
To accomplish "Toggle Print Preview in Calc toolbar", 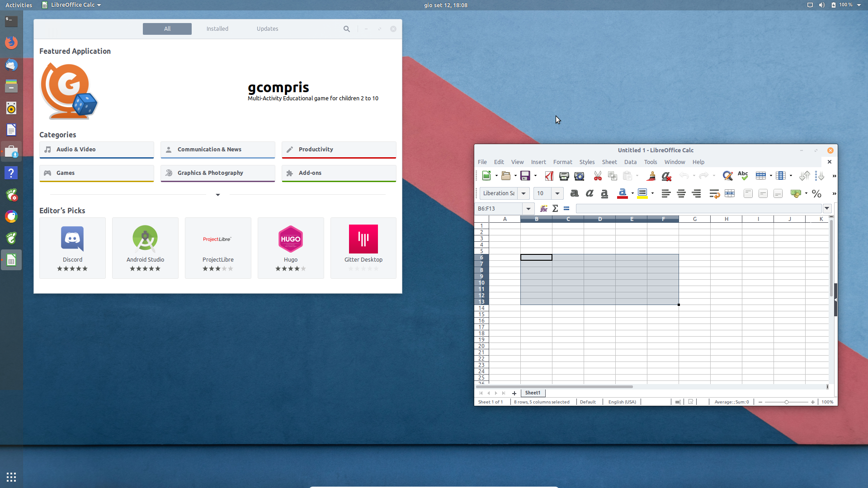I will (x=579, y=176).
